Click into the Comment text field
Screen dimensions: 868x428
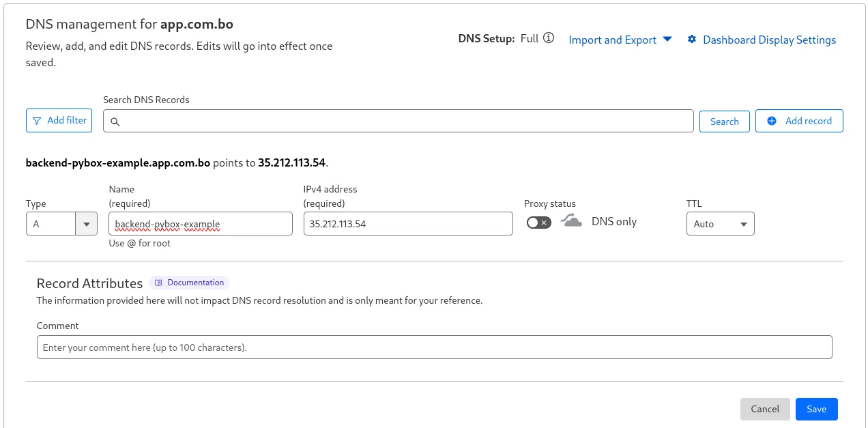pyautogui.click(x=435, y=347)
